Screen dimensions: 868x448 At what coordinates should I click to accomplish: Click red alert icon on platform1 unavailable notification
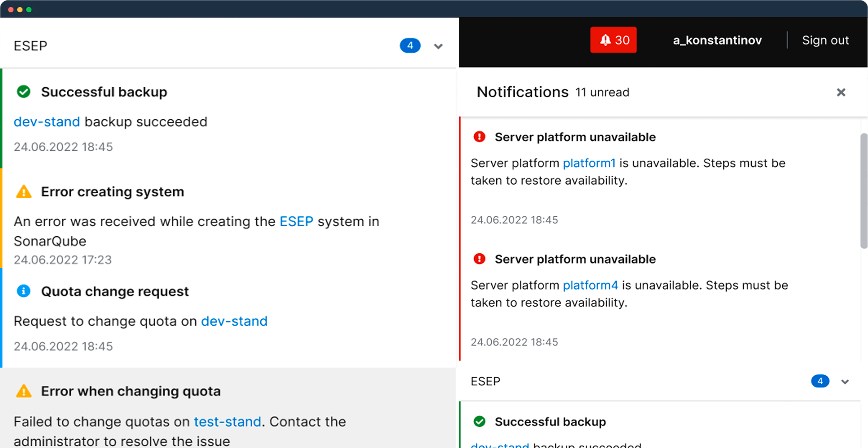pyautogui.click(x=479, y=136)
